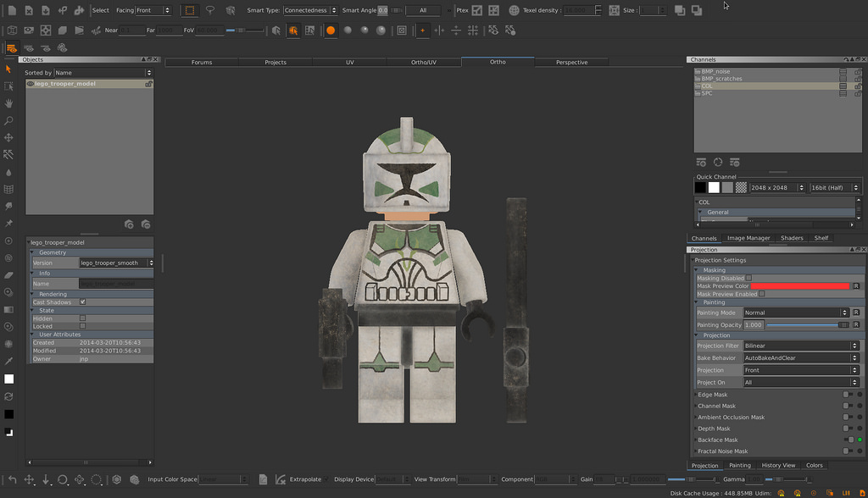The width and height of the screenshot is (868, 498).
Task: Toggle the Backface Mask switch
Action: coord(848,440)
